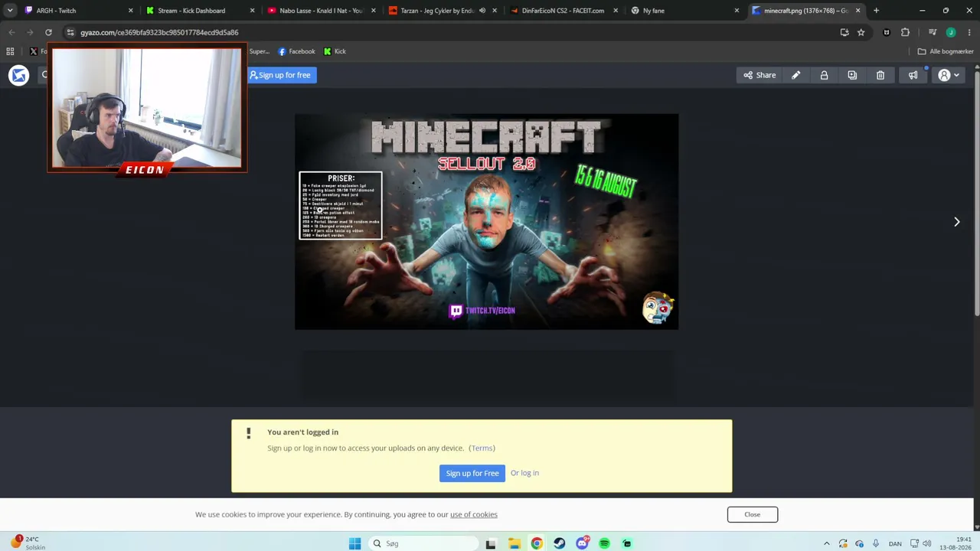The image size is (980, 551).
Task: Open Discord from the taskbar
Action: pos(582,543)
